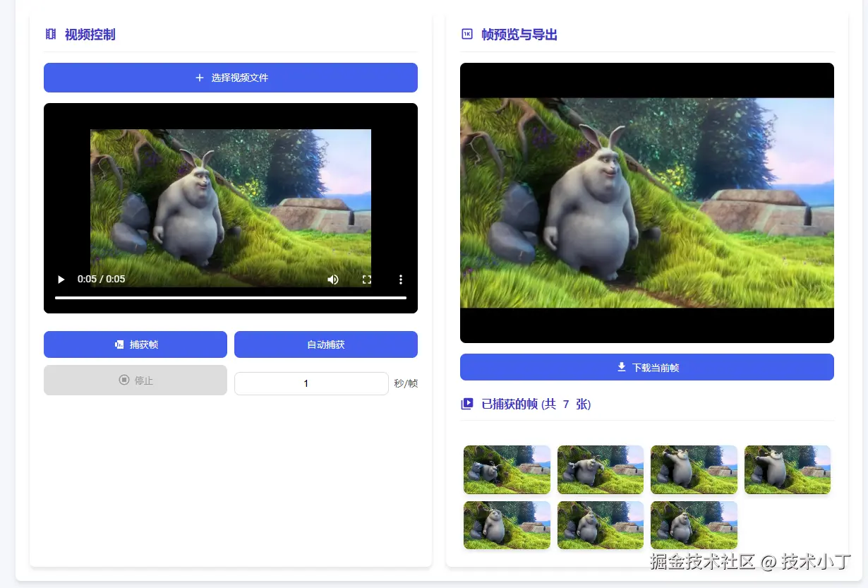The image size is (868, 588).
Task: Click the 选择视频文件 button
Action: tap(231, 78)
